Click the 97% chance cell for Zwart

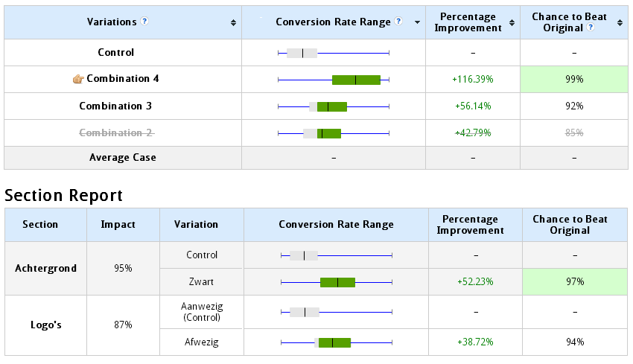[574, 282]
